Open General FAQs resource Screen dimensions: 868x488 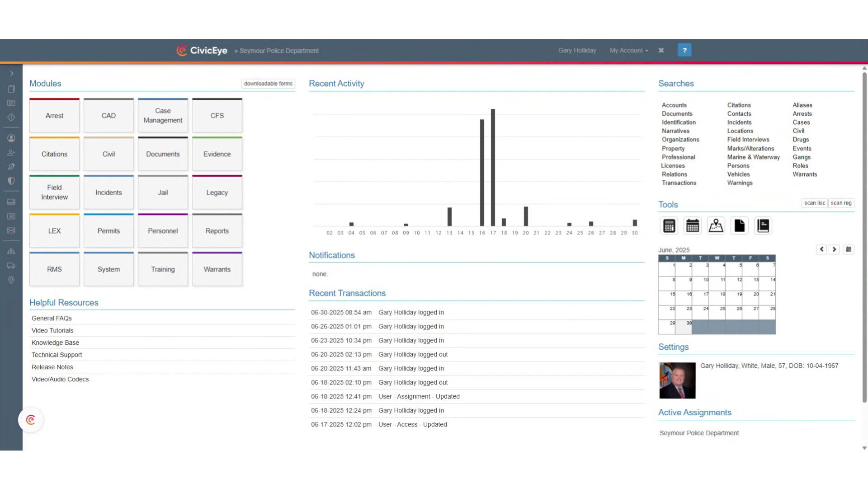[52, 319]
